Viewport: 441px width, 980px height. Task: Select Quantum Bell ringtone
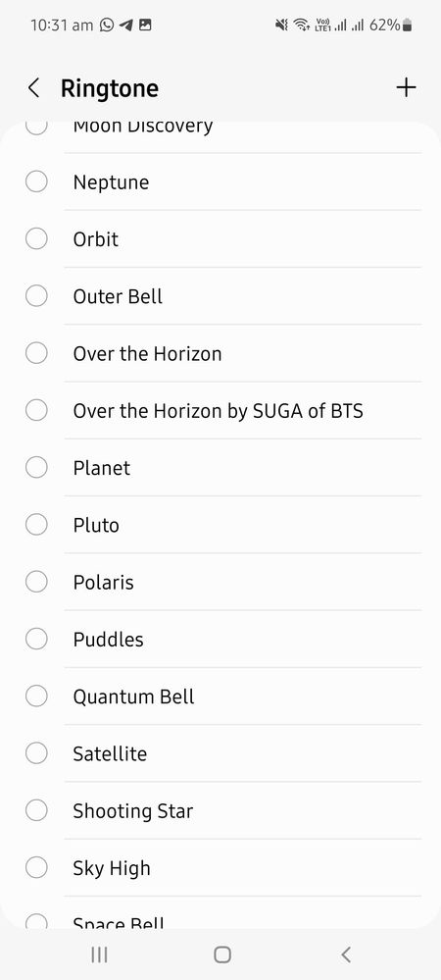pos(220,696)
